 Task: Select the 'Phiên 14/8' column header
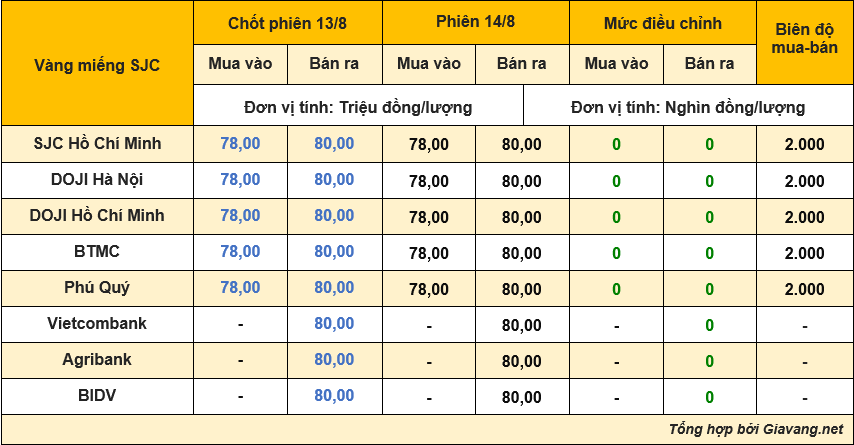[x=475, y=22]
